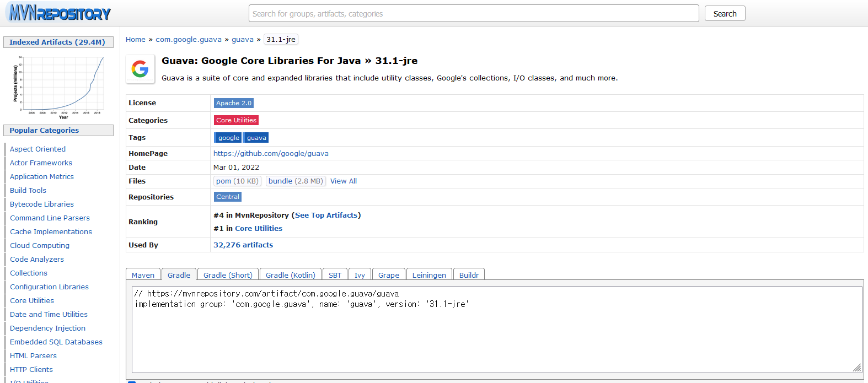Open Indexed Artifacts (29.4M) heading link

[57, 42]
